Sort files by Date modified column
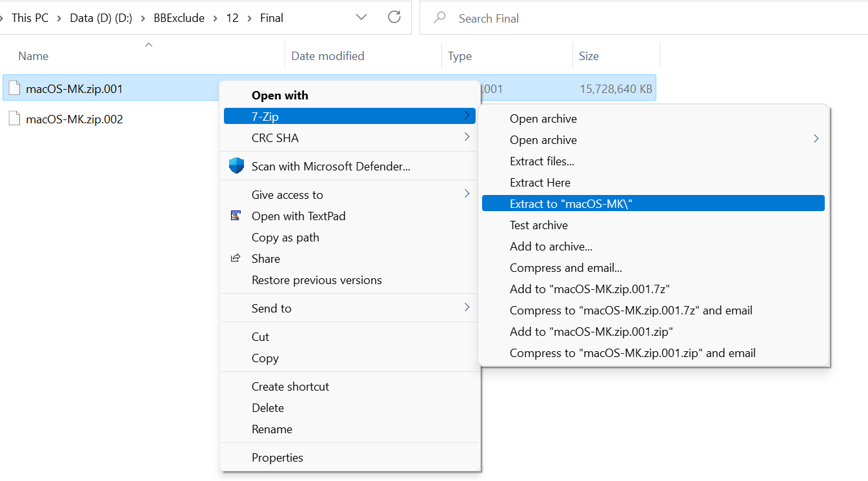Viewport: 868px width, 481px height. pos(328,56)
